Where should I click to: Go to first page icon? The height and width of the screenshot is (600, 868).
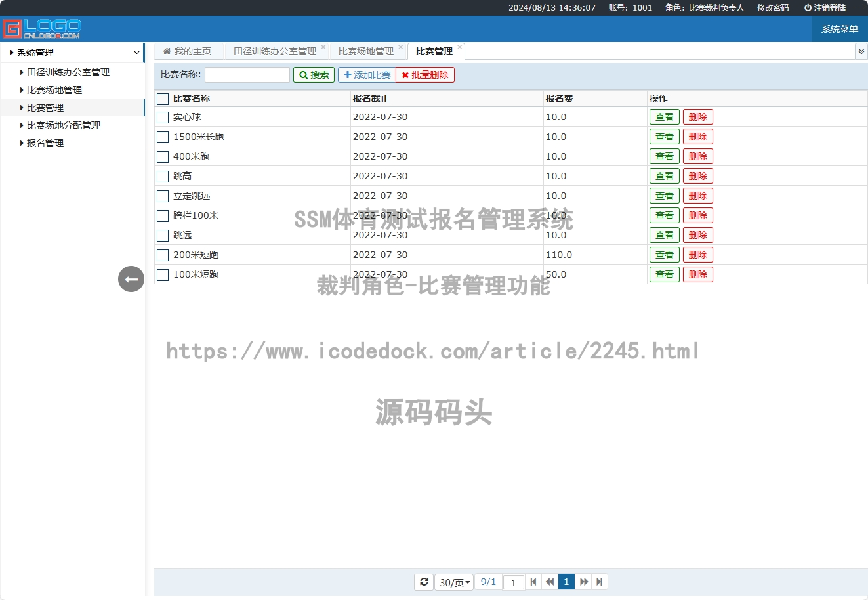(x=533, y=582)
